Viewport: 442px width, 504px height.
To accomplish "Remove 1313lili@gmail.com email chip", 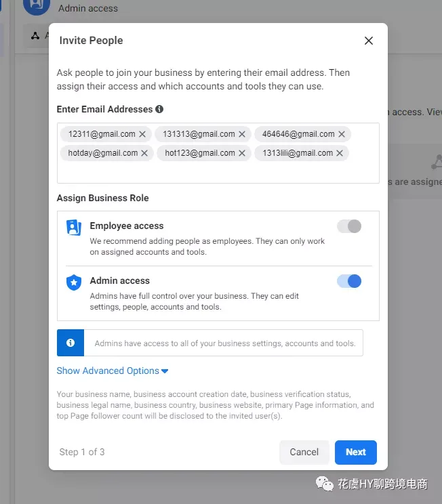I will coord(340,153).
